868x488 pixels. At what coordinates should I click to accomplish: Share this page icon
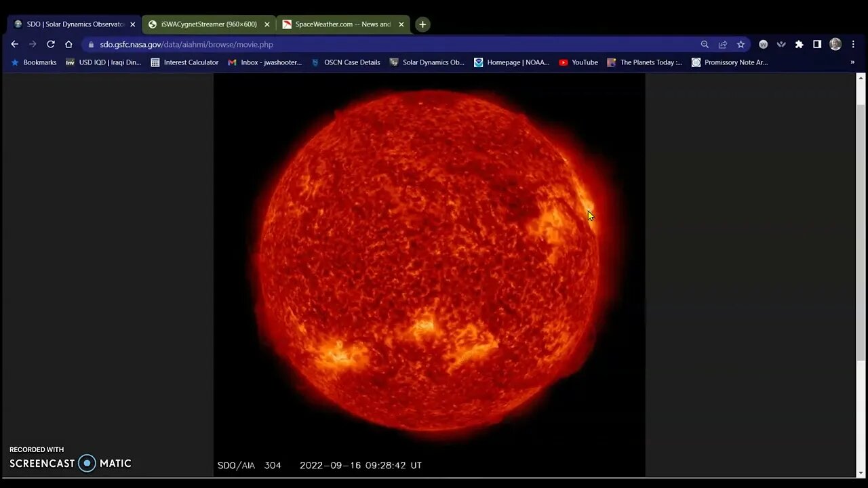coord(723,44)
